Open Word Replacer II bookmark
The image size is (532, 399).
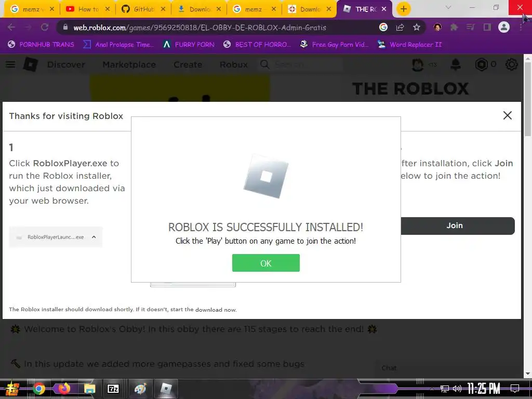pyautogui.click(x=409, y=45)
